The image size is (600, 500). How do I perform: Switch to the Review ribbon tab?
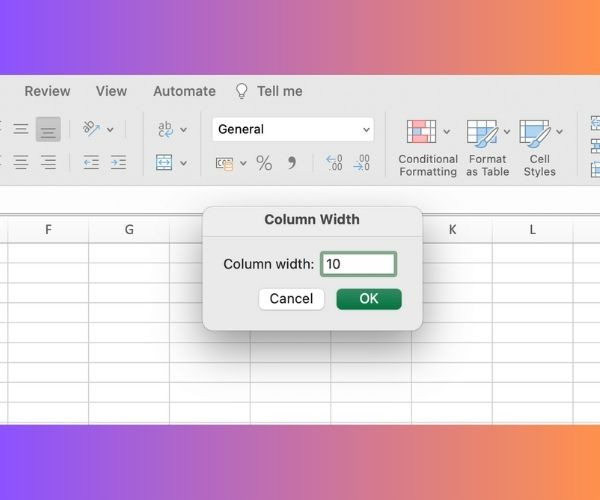(x=47, y=91)
